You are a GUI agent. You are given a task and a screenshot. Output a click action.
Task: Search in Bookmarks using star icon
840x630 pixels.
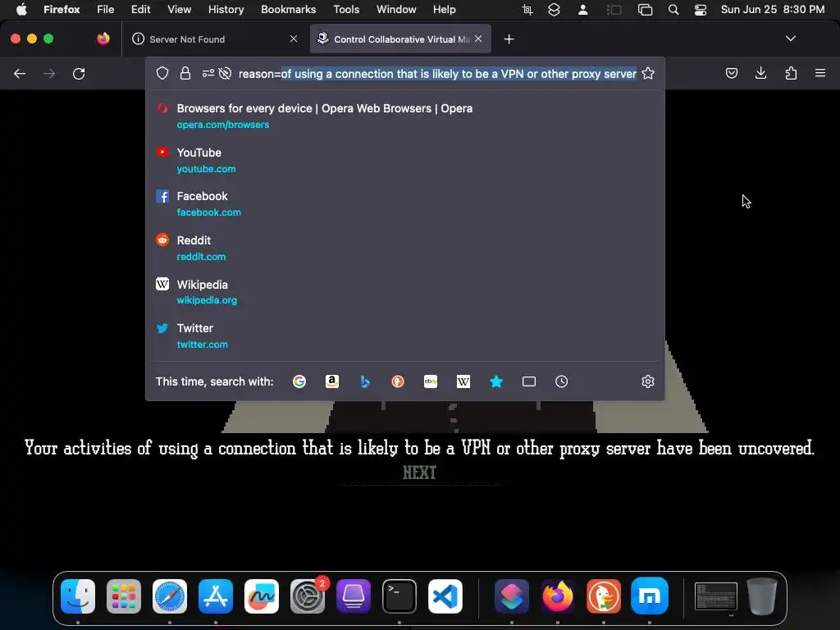point(496,381)
